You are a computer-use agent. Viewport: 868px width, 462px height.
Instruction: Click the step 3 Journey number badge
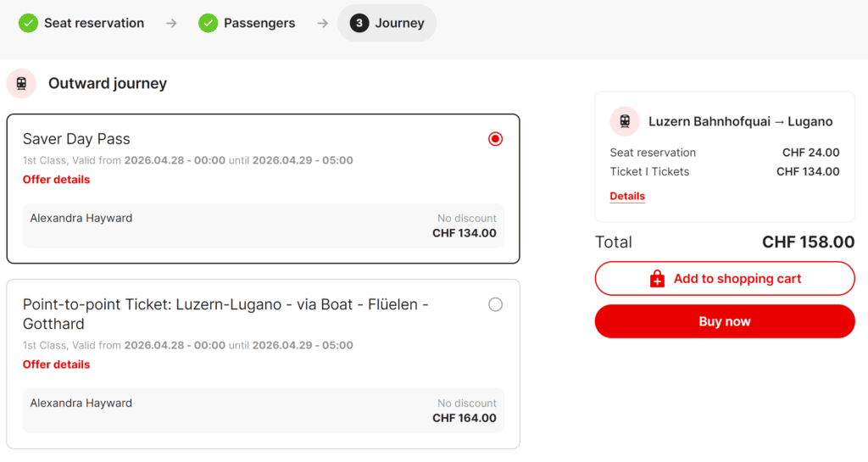click(359, 23)
